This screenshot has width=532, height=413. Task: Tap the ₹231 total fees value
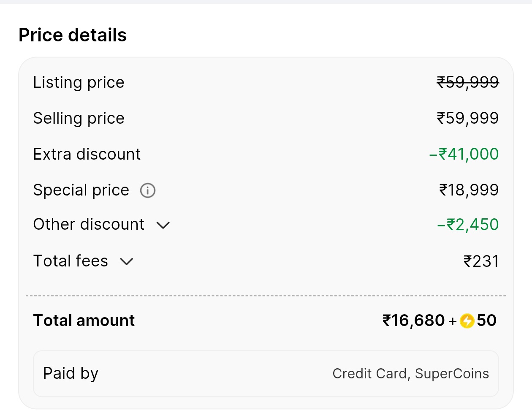(481, 261)
